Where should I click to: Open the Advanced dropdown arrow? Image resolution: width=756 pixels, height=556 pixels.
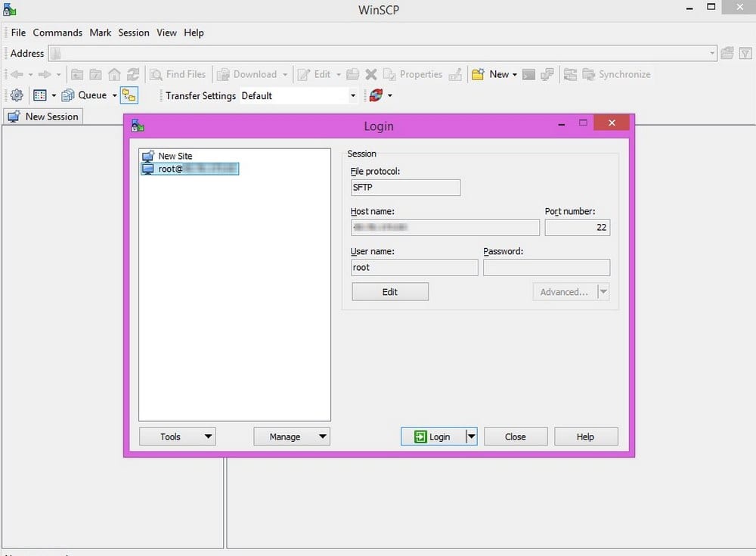pyautogui.click(x=603, y=292)
